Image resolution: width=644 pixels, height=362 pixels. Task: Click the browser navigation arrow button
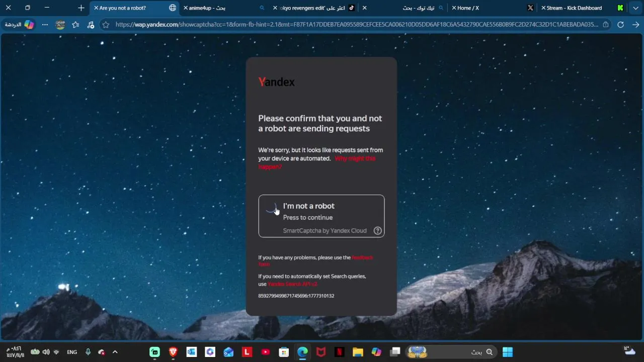pyautogui.click(x=635, y=24)
